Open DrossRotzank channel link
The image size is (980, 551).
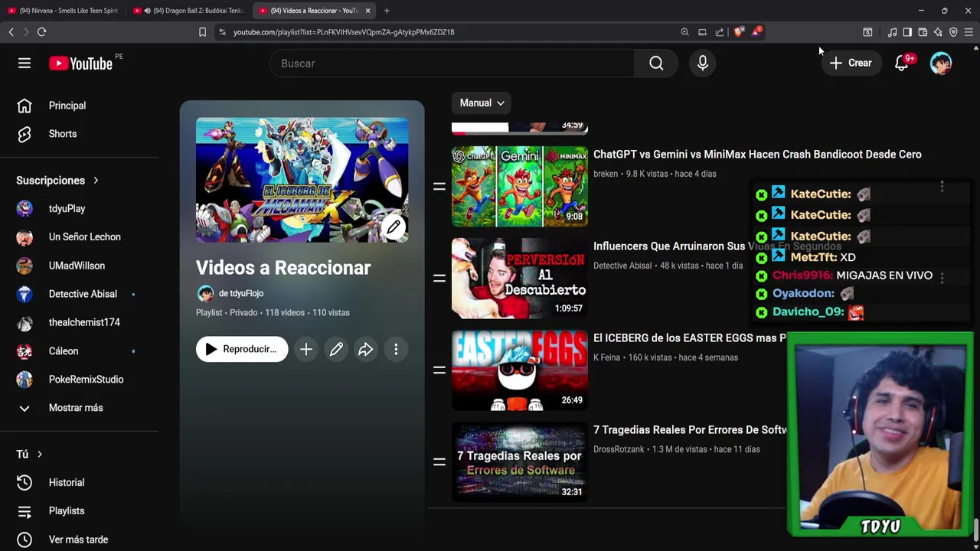pyautogui.click(x=619, y=449)
